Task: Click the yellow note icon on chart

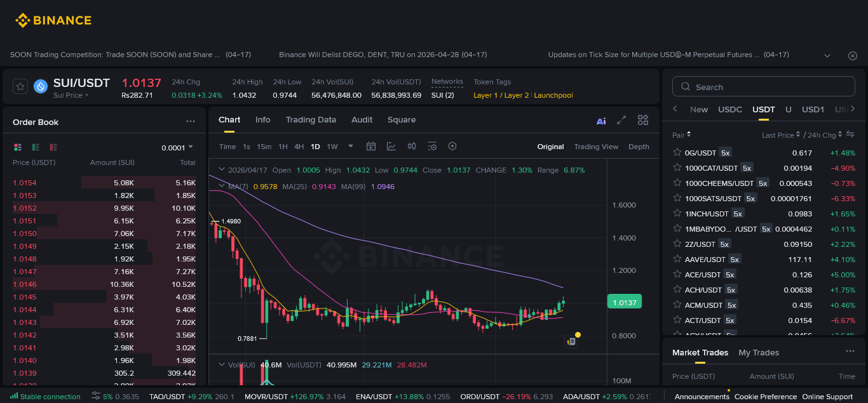Action: click(571, 341)
